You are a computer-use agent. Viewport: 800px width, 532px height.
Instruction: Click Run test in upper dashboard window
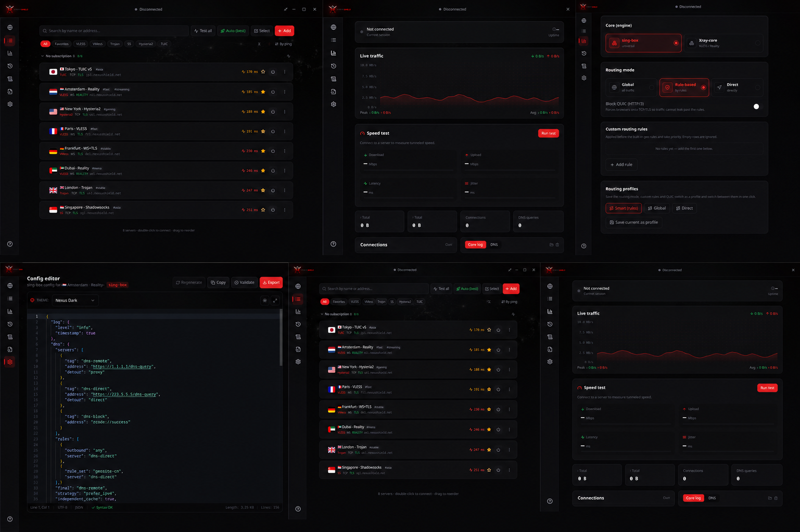point(549,133)
